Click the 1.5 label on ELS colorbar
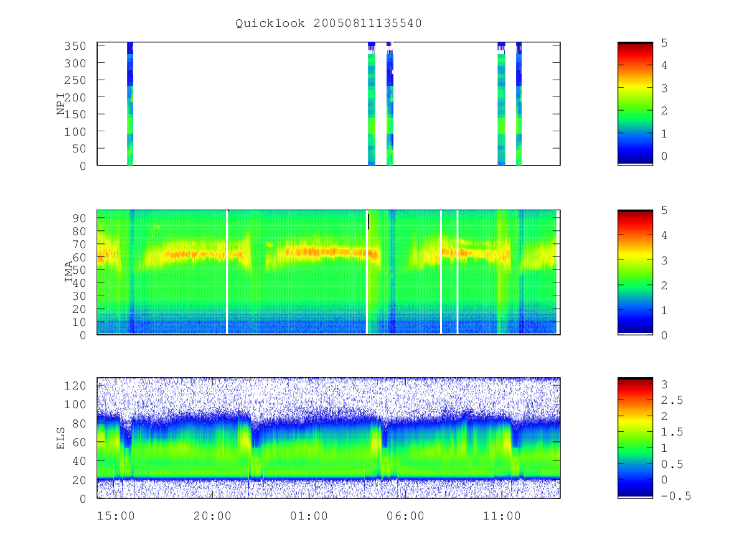The height and width of the screenshot is (560, 747). [x=671, y=432]
